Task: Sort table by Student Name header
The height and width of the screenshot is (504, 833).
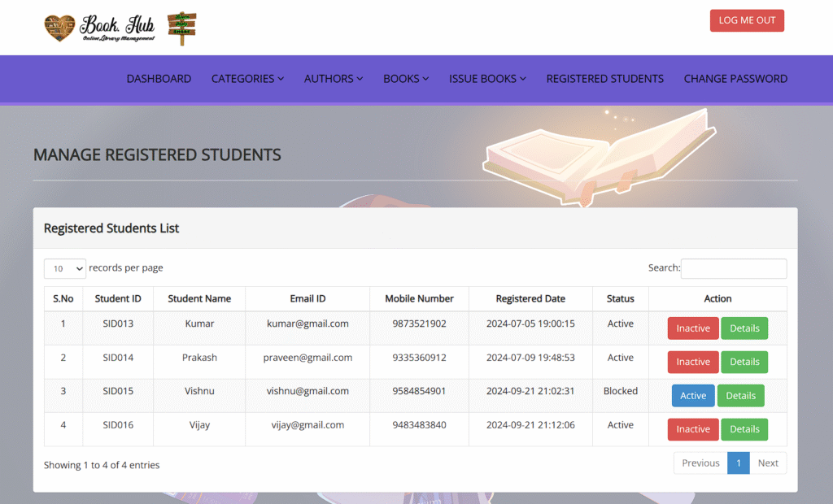Action: tap(199, 299)
